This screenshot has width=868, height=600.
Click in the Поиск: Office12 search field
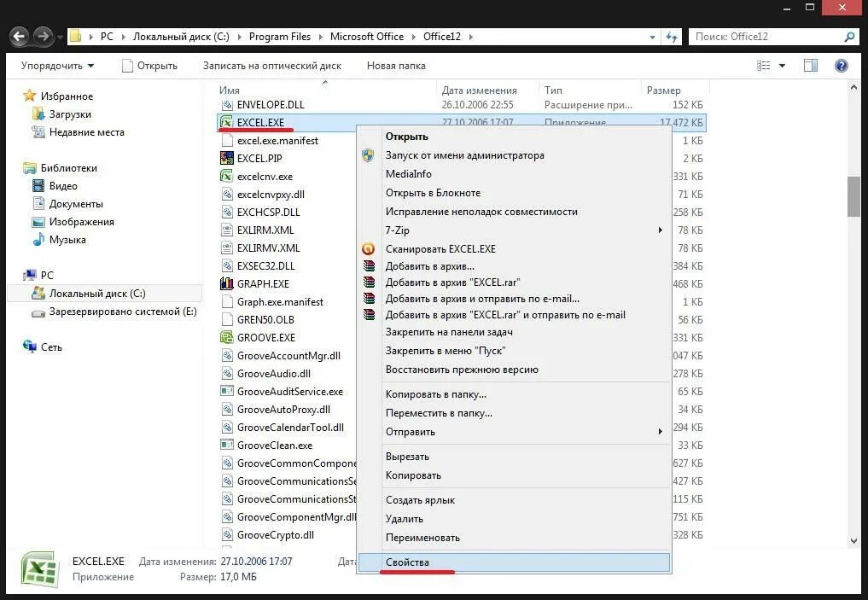[766, 37]
